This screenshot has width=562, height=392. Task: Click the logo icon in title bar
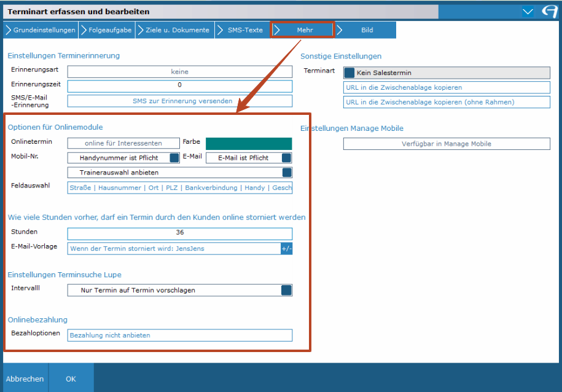549,12
